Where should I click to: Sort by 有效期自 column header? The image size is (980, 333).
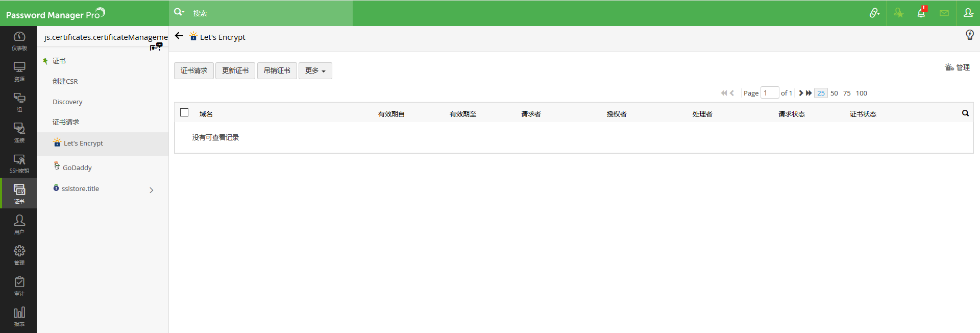click(x=391, y=114)
